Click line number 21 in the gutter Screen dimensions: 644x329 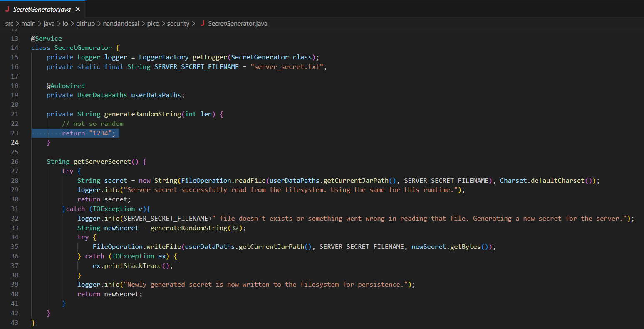click(15, 114)
